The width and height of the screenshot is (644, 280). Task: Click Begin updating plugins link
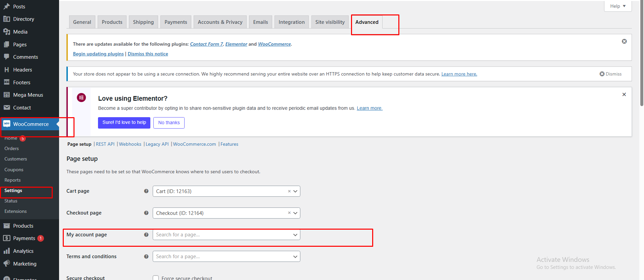98,54
